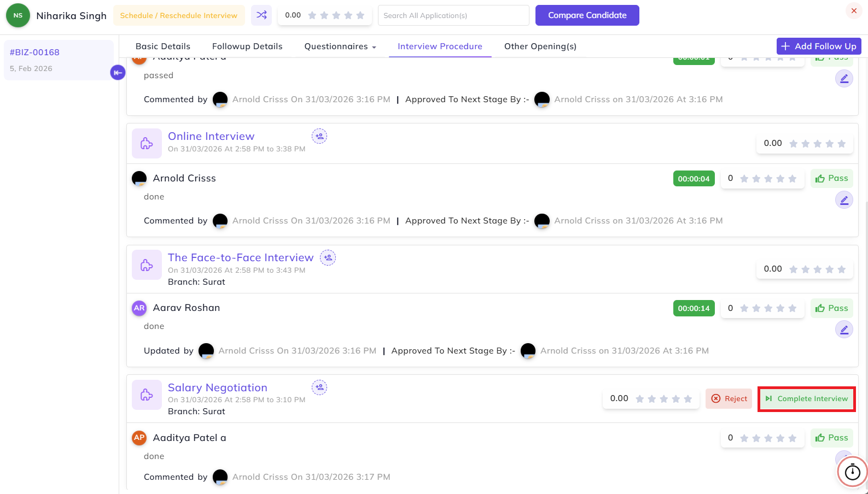Click Add Follow Up button
868x494 pixels.
819,46
